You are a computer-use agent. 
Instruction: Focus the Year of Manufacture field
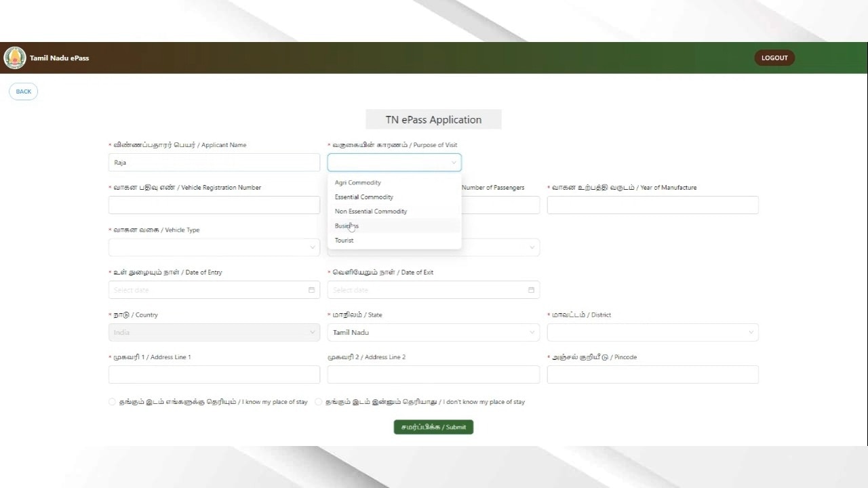(x=652, y=205)
